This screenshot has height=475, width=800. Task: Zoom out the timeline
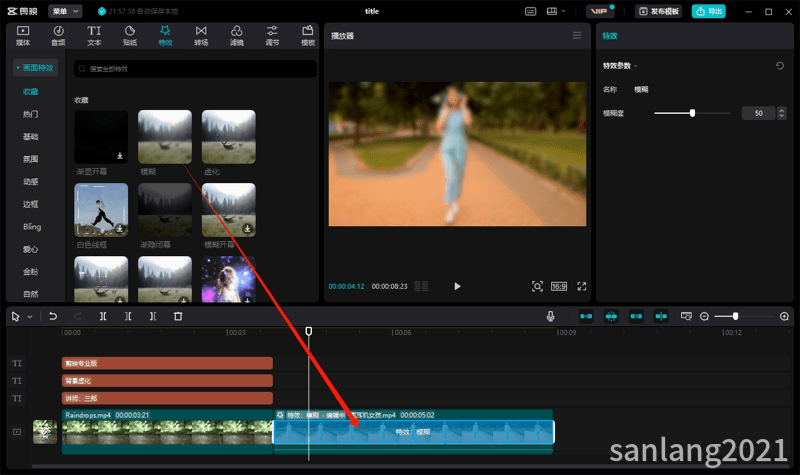(704, 316)
